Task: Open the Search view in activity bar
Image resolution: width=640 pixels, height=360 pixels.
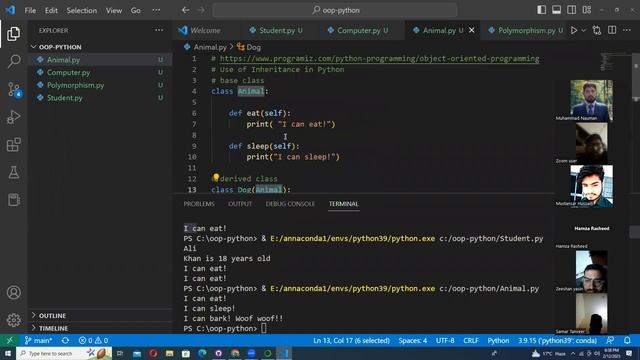Action: click(13, 62)
